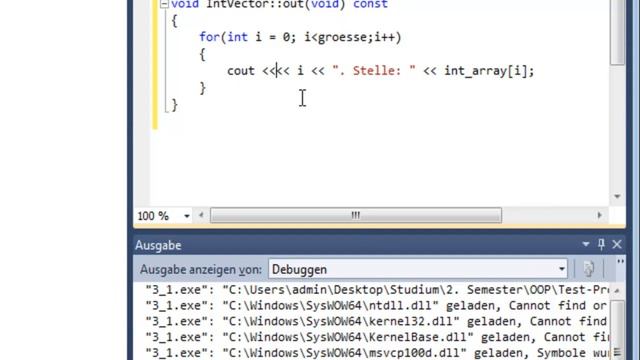This screenshot has width=640, height=360.
Task: Click the editor horizontal scrollbar thumb
Action: [356, 215]
